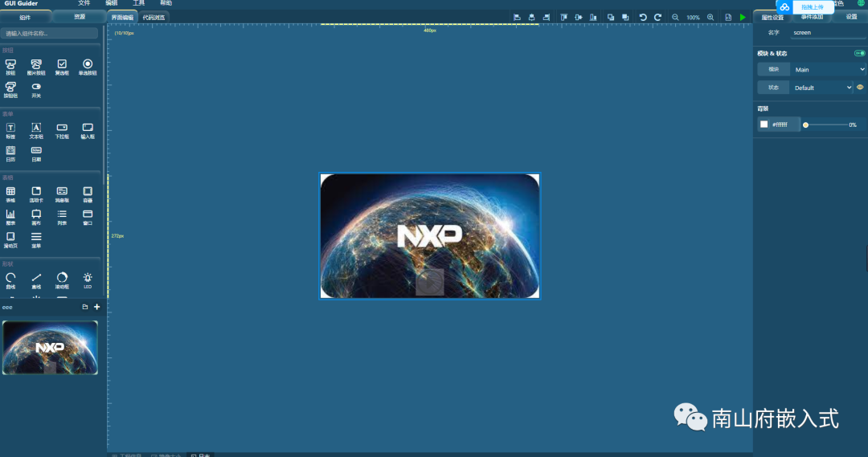The width and height of the screenshot is (868, 457).
Task: Zoom out the canvas
Action: click(675, 17)
